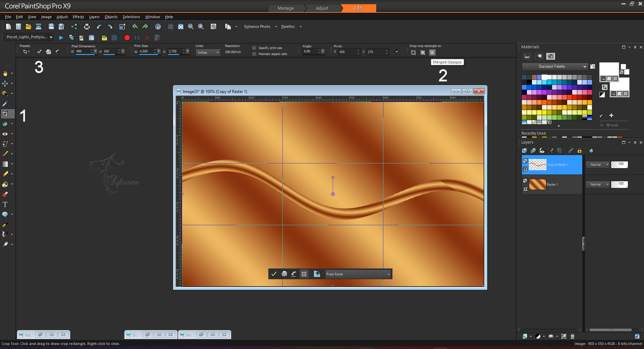Click the Open file folder icon
This screenshot has height=349, width=644.
[x=29, y=27]
